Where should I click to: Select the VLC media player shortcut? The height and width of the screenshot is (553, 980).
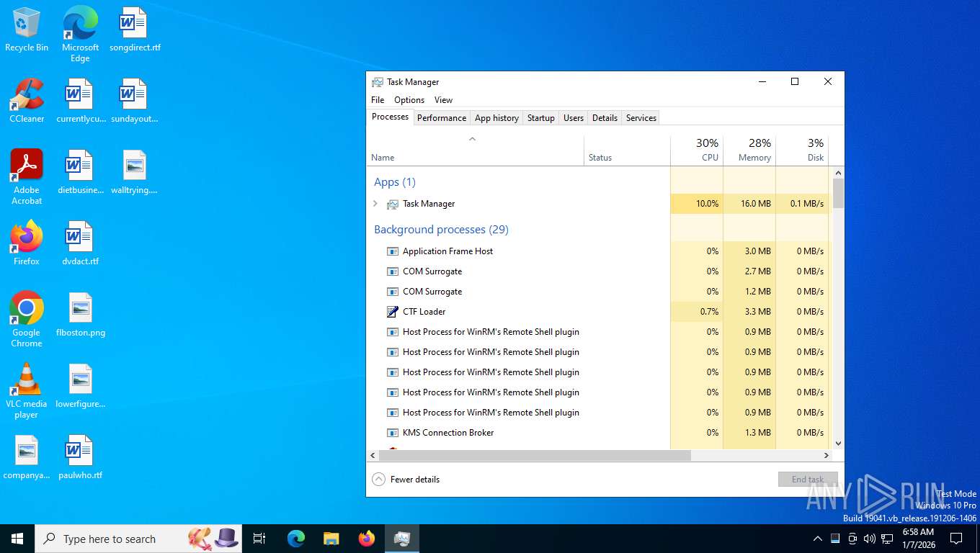coord(27,391)
